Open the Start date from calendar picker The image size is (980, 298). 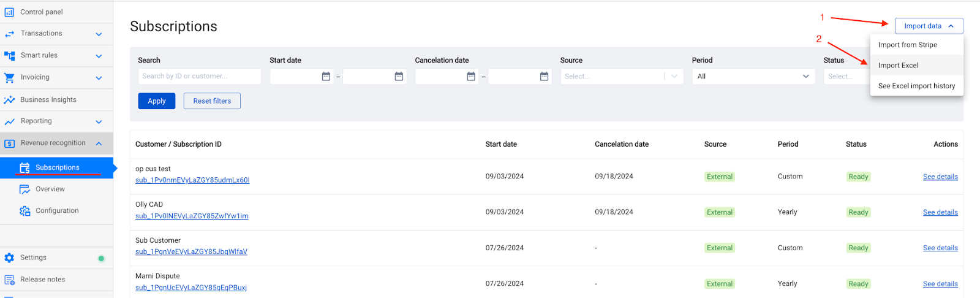point(326,77)
